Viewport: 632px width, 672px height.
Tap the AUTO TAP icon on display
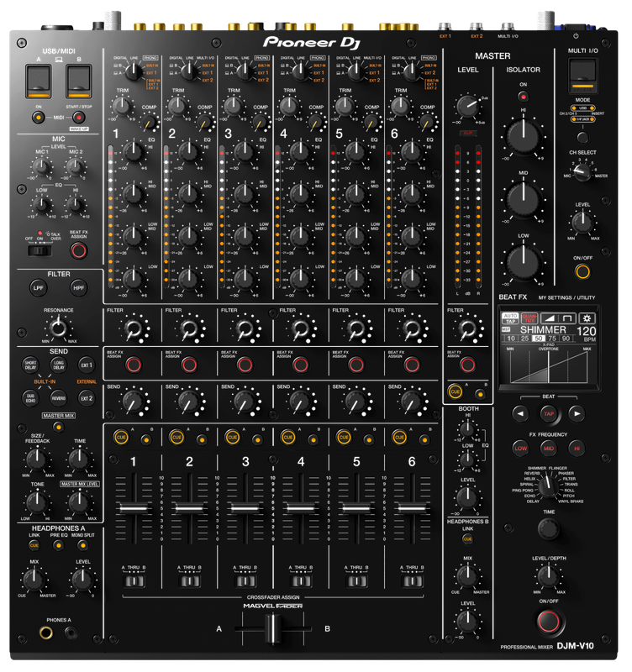click(x=510, y=318)
